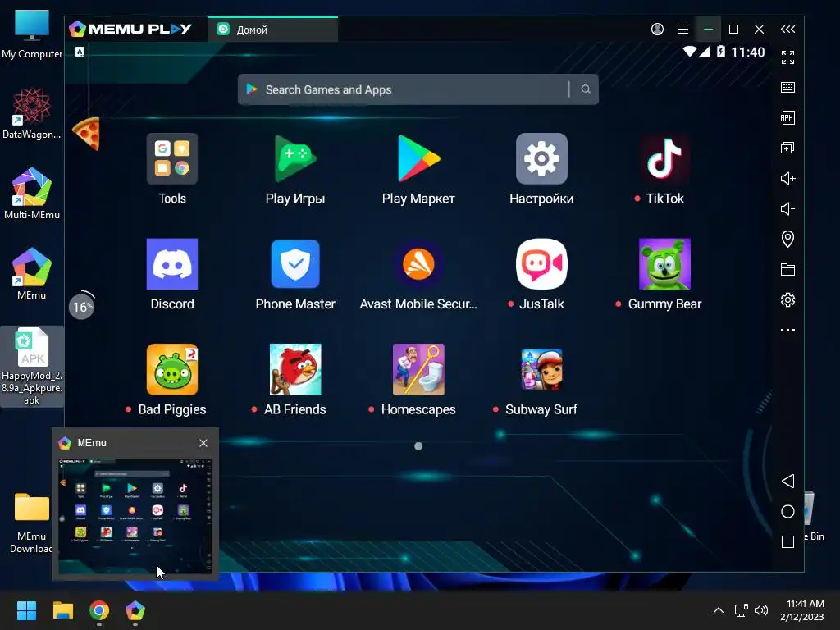
Task: Show more sidebar tools (three dots)
Action: pyautogui.click(x=787, y=330)
